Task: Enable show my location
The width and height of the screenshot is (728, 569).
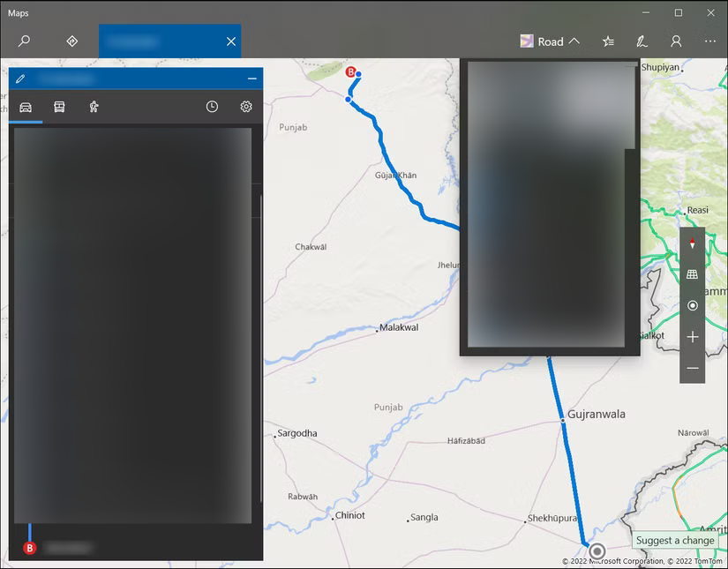Action: tap(692, 304)
